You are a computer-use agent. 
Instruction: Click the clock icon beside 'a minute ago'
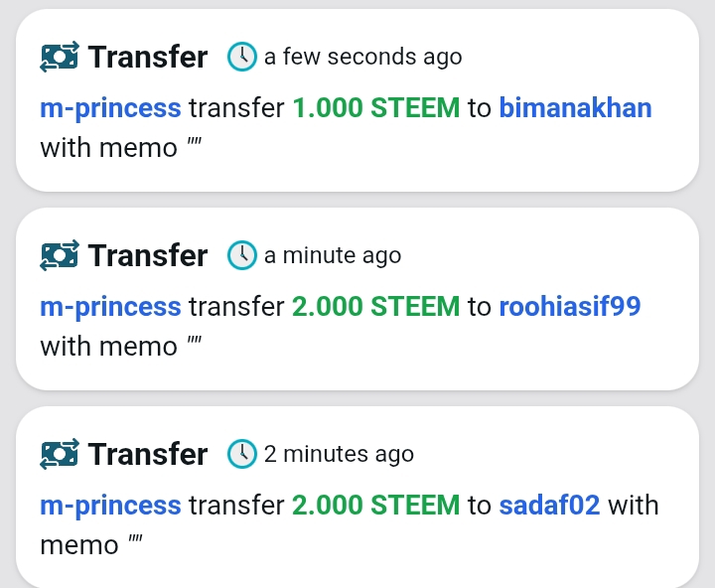click(242, 255)
